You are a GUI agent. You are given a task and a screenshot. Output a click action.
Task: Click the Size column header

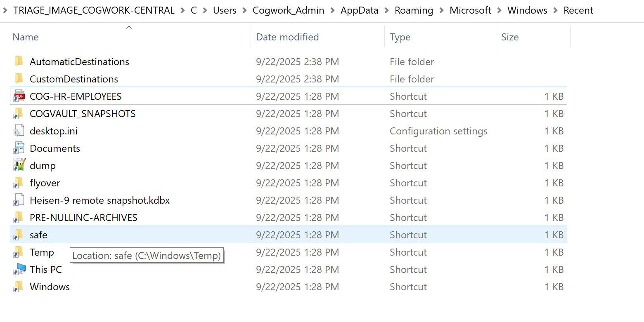(509, 37)
